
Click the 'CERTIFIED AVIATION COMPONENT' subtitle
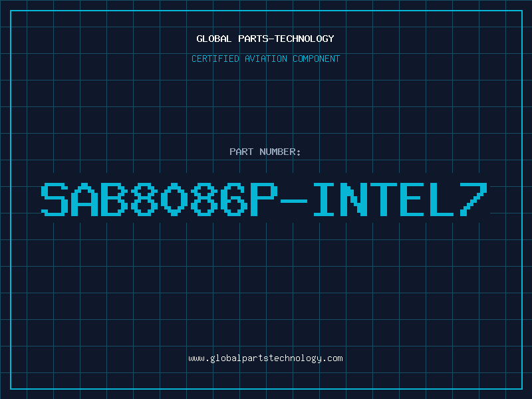pyautogui.click(x=265, y=59)
